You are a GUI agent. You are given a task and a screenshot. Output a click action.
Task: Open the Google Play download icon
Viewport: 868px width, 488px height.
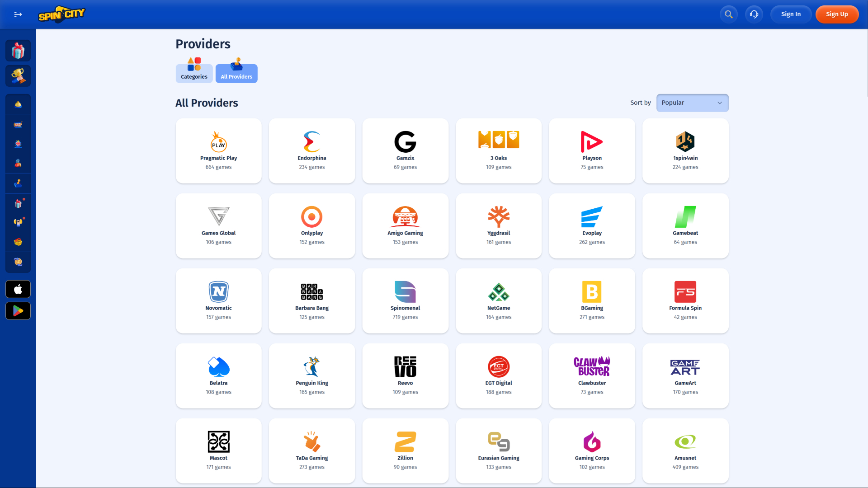click(18, 311)
